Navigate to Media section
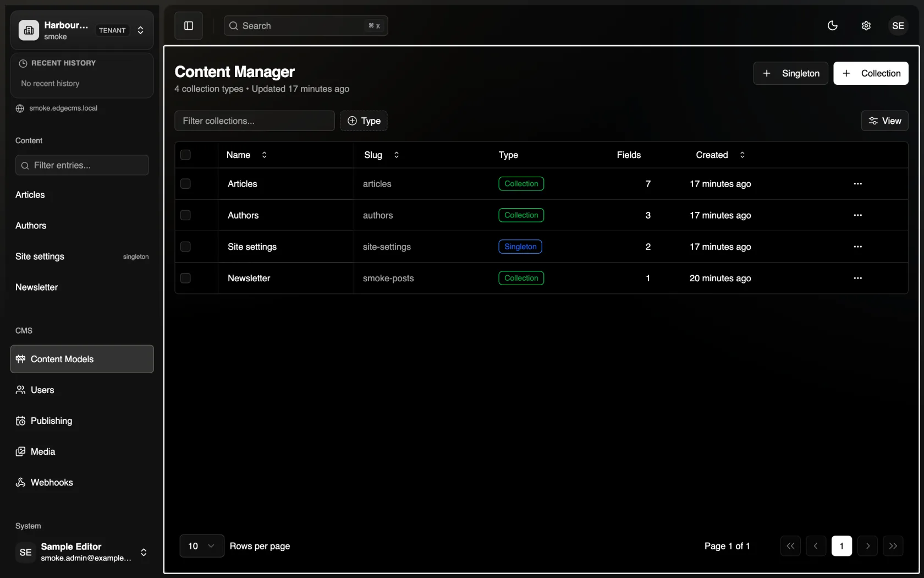Image resolution: width=924 pixels, height=578 pixels. click(x=82, y=451)
